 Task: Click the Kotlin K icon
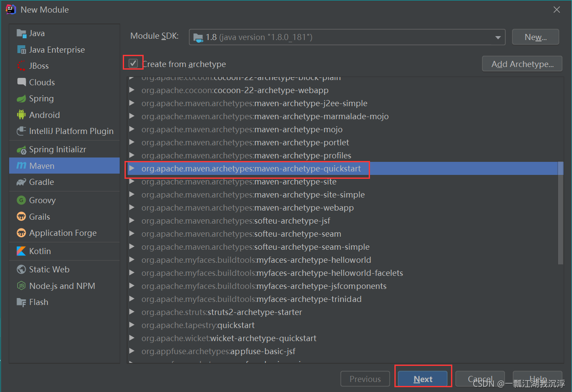point(21,251)
